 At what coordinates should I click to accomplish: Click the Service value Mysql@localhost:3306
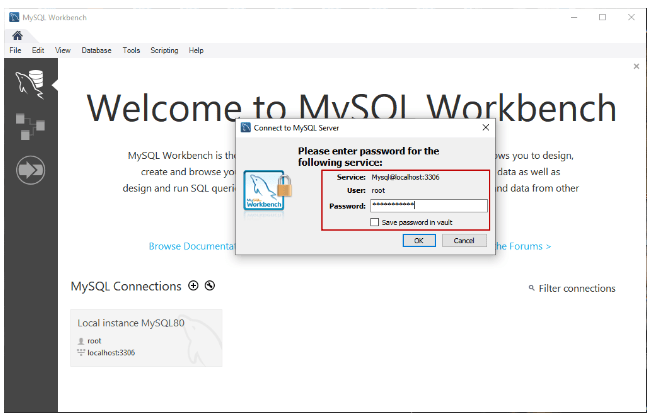[405, 177]
